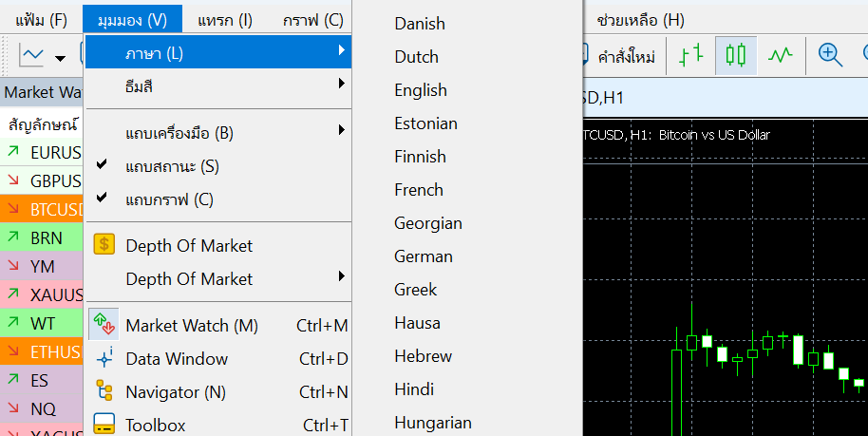
Task: Select the BTCUSD row in Market Watch
Action: (x=43, y=210)
